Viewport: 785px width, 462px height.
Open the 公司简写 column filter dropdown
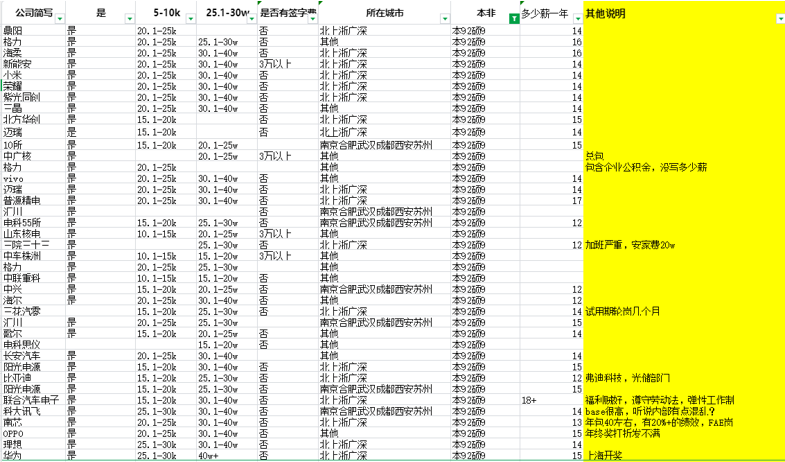coord(59,20)
